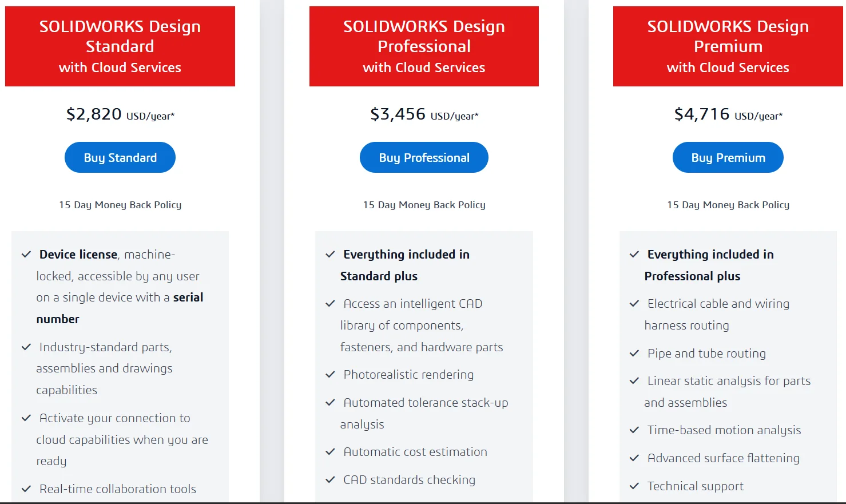Click the checkmark beside CAD standards checking
The image size is (846, 504).
pyautogui.click(x=330, y=480)
